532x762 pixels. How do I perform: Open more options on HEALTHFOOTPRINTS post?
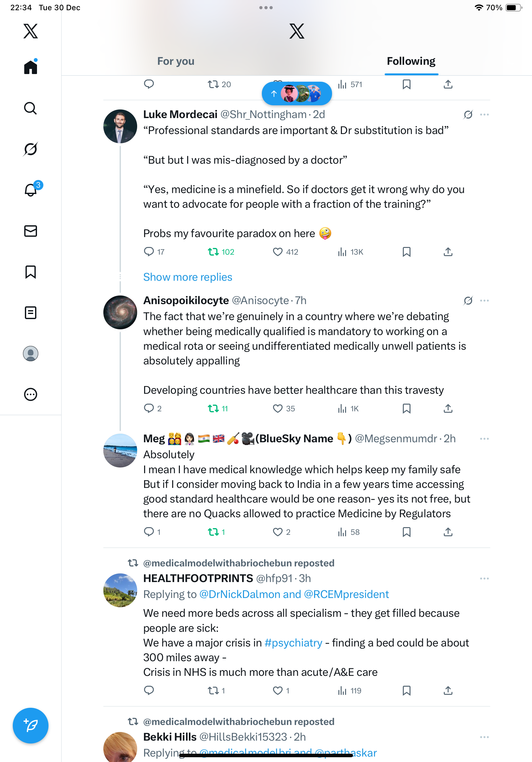tap(484, 579)
